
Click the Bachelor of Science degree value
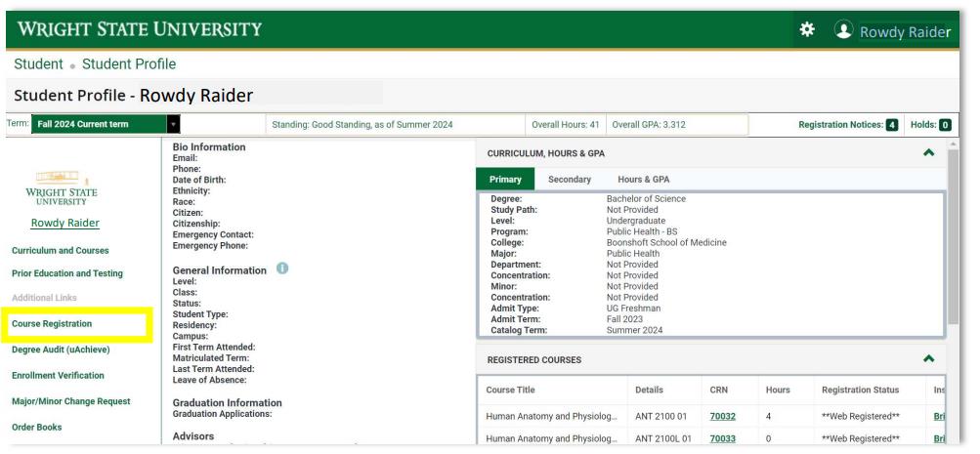(x=646, y=198)
